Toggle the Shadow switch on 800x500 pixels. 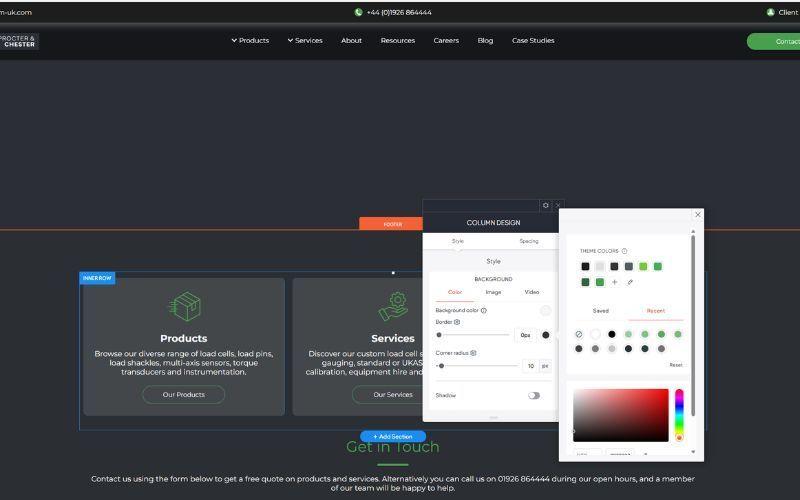(534, 395)
